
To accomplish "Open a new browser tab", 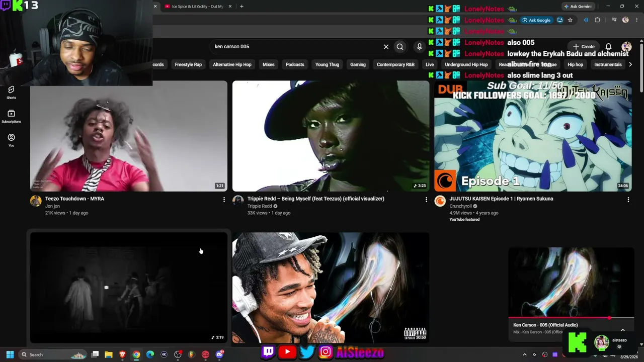I will coord(242,7).
